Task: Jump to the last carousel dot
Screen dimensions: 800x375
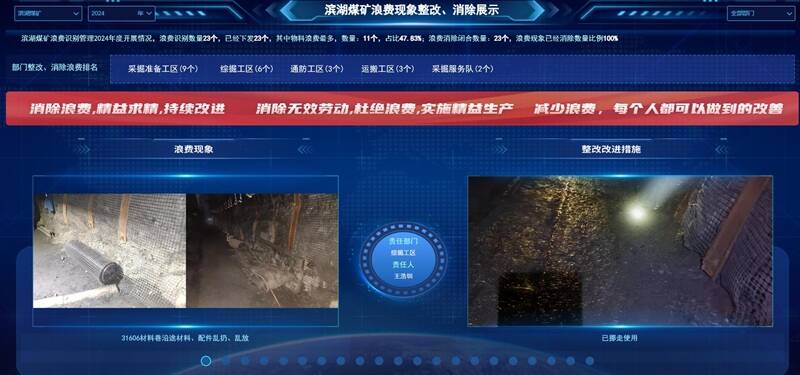Action: (x=590, y=361)
